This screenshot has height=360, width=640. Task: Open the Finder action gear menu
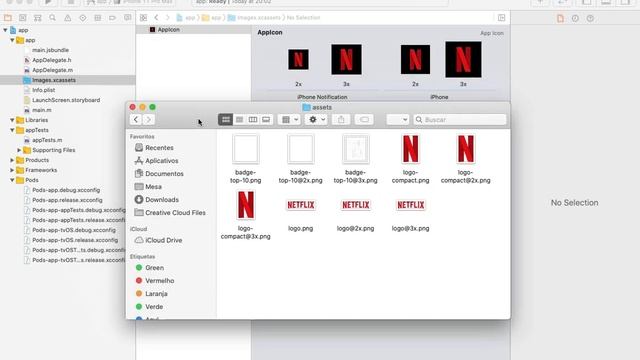coord(316,120)
